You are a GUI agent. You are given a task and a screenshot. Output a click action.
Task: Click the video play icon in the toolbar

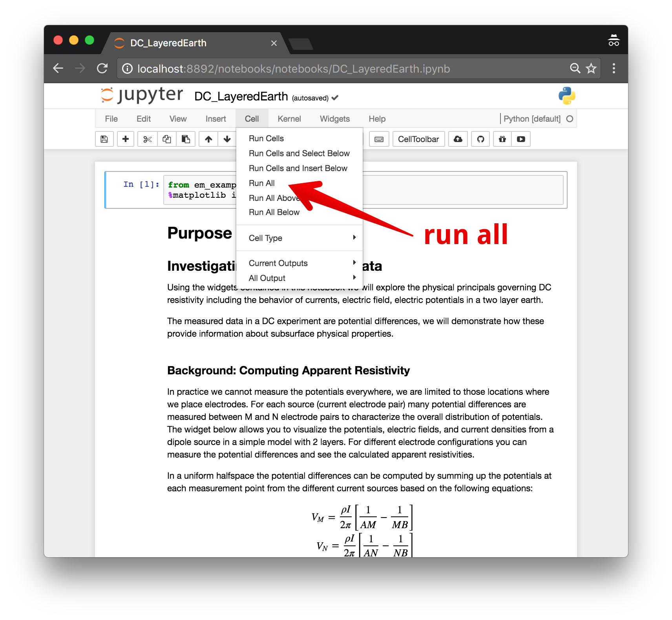pyautogui.click(x=521, y=139)
